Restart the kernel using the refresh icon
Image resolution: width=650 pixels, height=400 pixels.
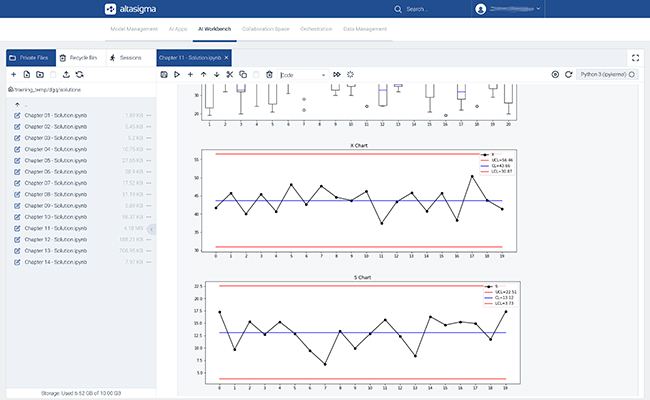pos(568,74)
